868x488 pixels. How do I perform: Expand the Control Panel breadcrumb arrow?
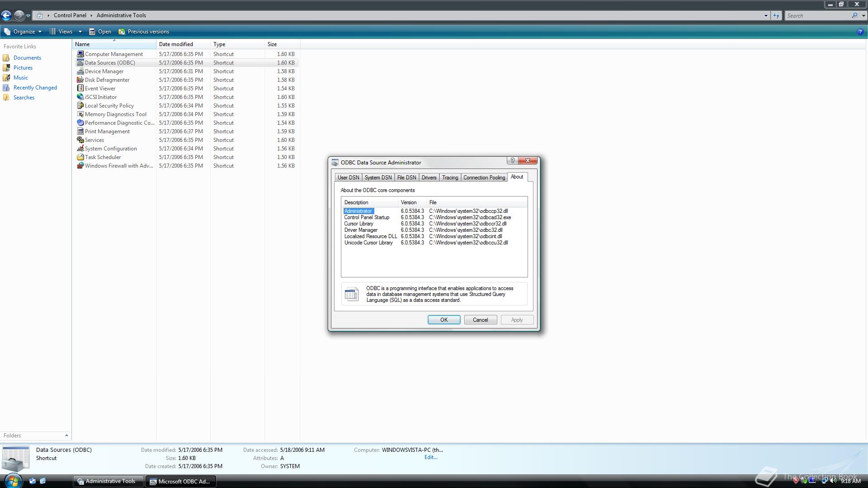pos(91,15)
